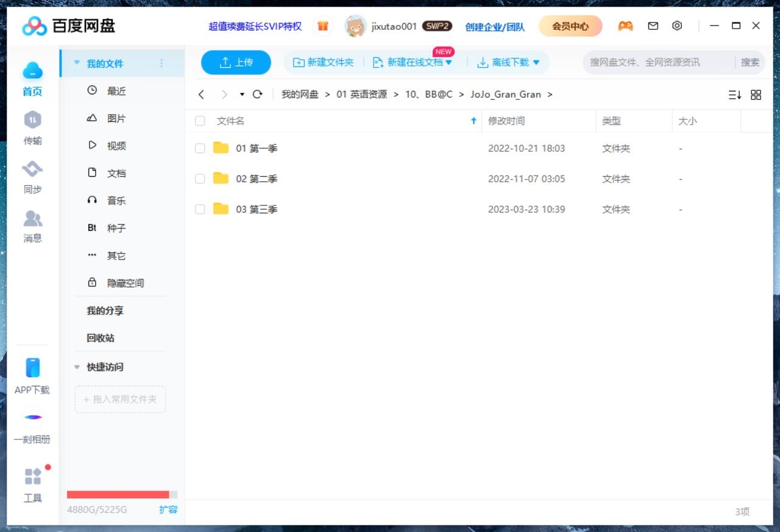The image size is (780, 532).
Task: Open the Transfer (传输) sidebar icon
Action: [x=32, y=121]
